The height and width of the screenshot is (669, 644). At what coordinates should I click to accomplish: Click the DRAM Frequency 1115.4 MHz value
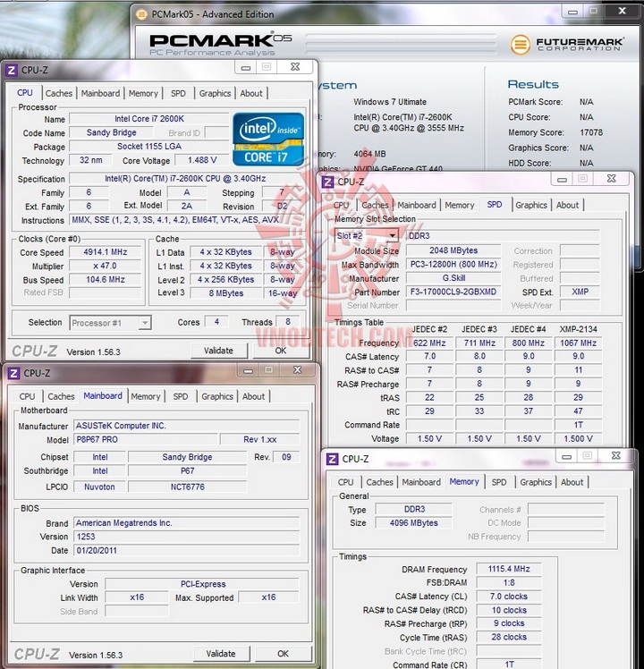click(509, 569)
